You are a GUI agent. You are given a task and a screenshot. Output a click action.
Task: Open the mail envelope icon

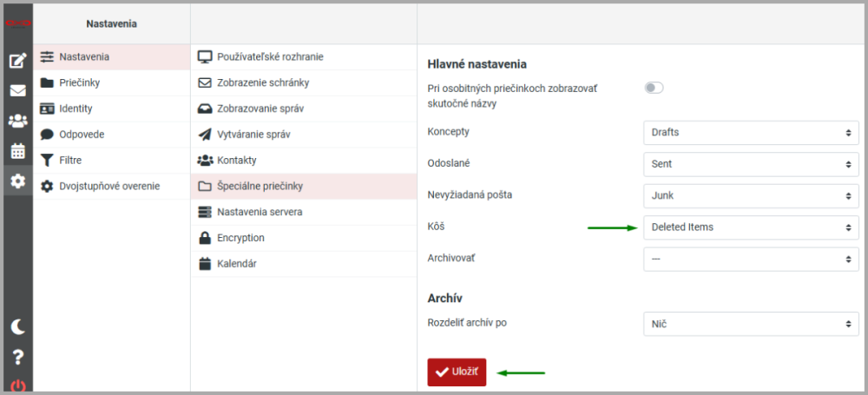pyautogui.click(x=17, y=90)
